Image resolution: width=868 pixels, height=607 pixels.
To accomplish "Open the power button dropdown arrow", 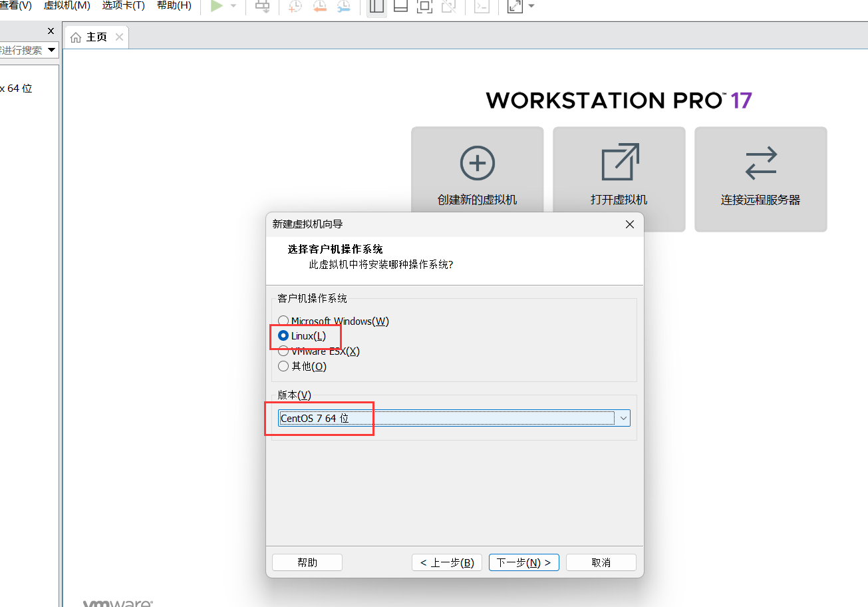I will pos(233,7).
